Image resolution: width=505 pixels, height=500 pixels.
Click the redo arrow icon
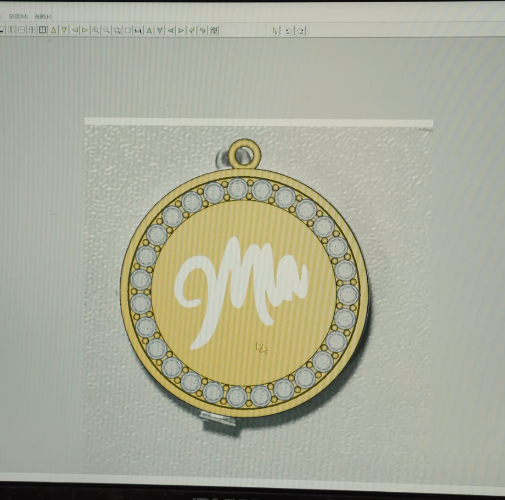[x=301, y=31]
